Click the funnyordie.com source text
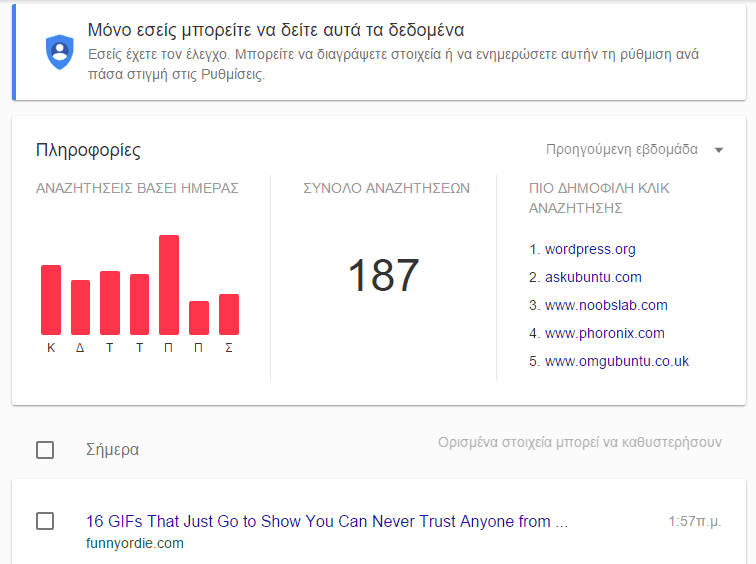The image size is (756, 564). (x=135, y=543)
